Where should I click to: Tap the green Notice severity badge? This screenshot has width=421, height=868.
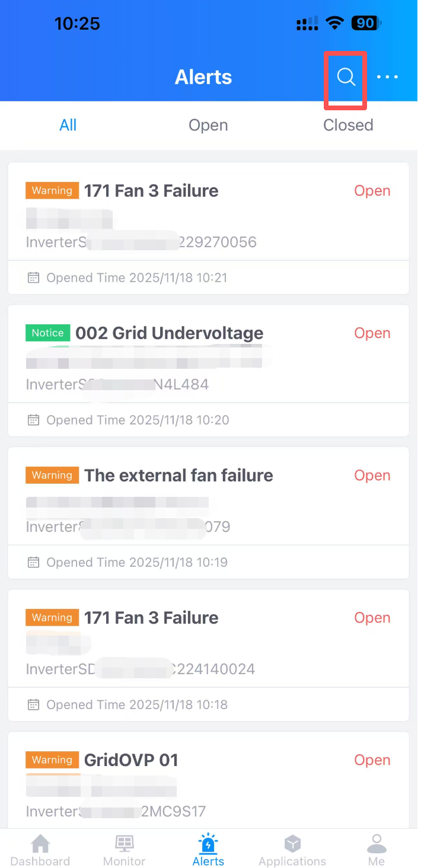(48, 333)
